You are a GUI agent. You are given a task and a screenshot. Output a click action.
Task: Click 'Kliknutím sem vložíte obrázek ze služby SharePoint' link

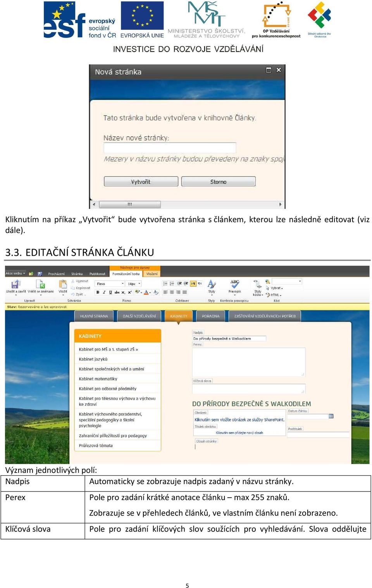coord(239,419)
